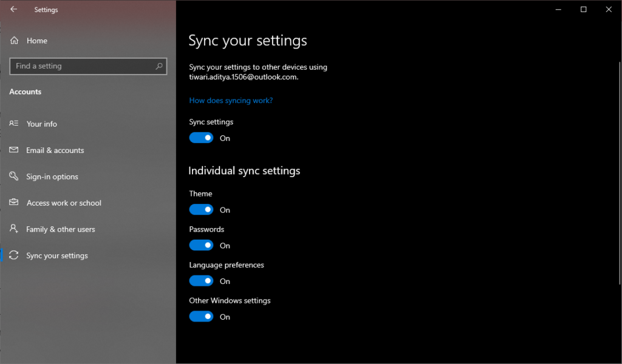
Task: Turn off Passwords sync
Action: 201,245
